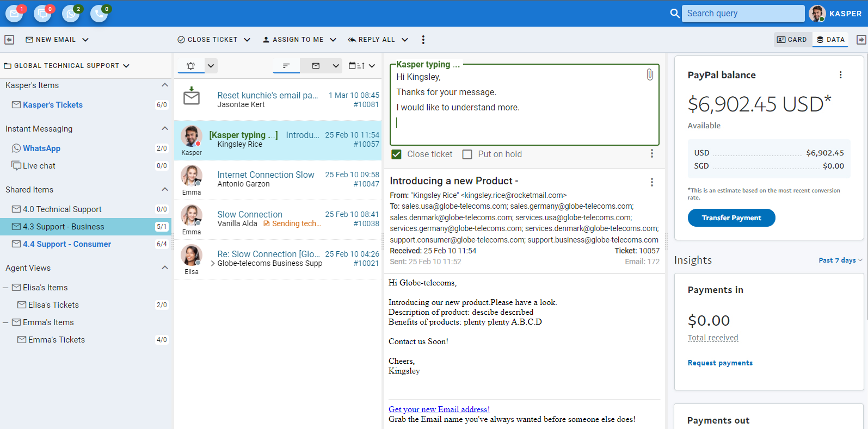Open the PayPal balance three-dot menu
This screenshot has height=429, width=868.
point(840,75)
